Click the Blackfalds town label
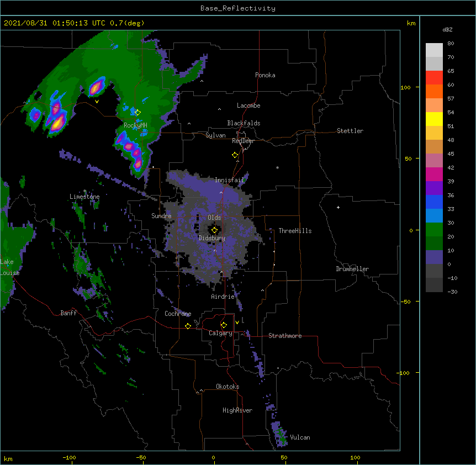 (244, 123)
